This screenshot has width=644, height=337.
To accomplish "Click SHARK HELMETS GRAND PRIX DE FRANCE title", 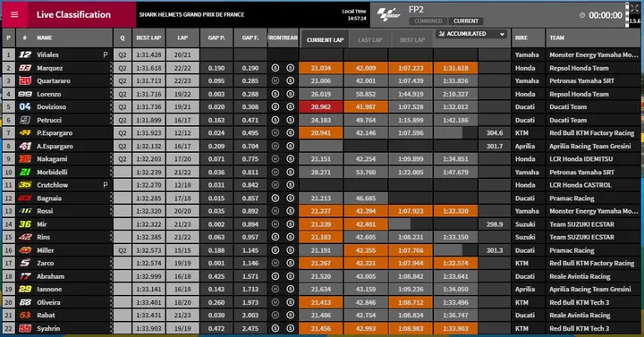I will [191, 15].
